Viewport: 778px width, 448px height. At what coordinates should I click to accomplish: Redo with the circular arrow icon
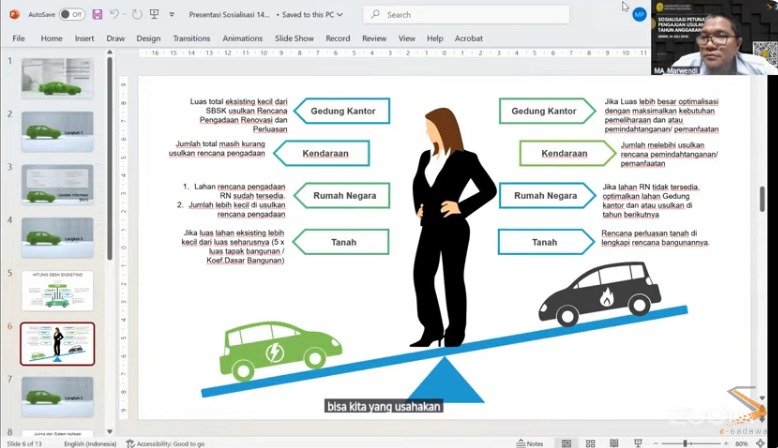click(x=137, y=14)
